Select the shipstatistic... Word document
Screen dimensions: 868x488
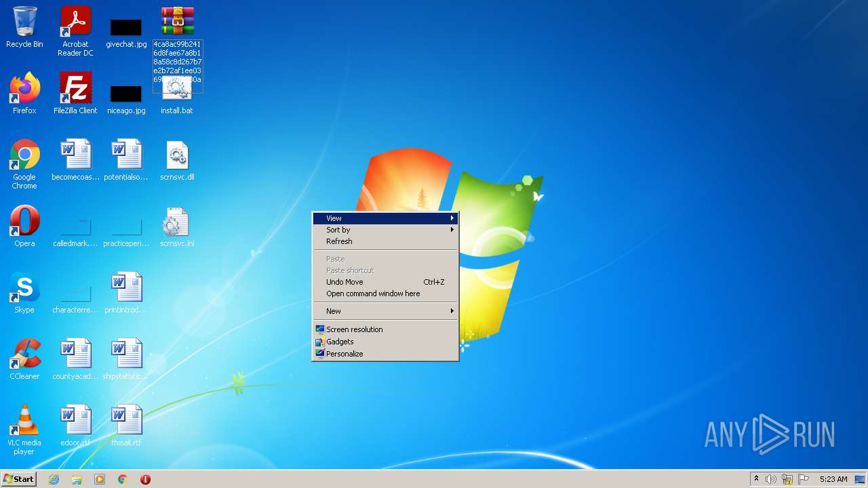[126, 359]
